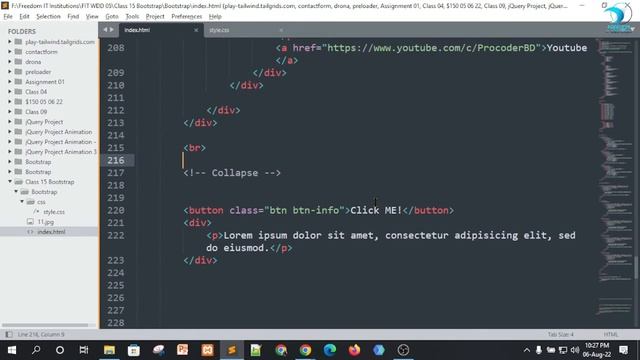Open the Project menu
Screen dimensions: 640x360
click(155, 16)
